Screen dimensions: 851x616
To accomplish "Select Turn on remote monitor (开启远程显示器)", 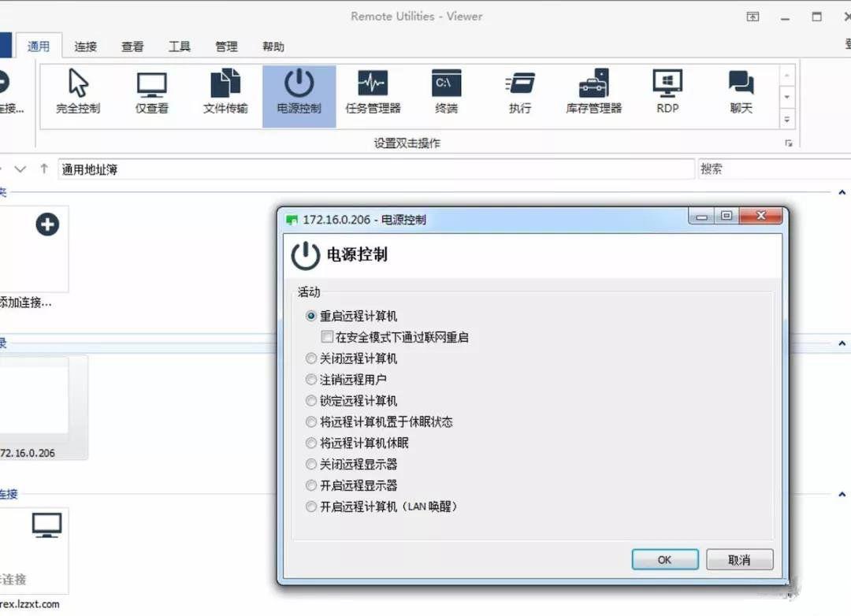I will click(311, 485).
